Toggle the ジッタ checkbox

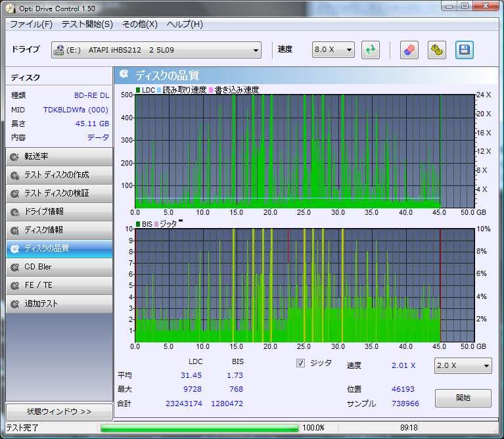pyautogui.click(x=301, y=363)
